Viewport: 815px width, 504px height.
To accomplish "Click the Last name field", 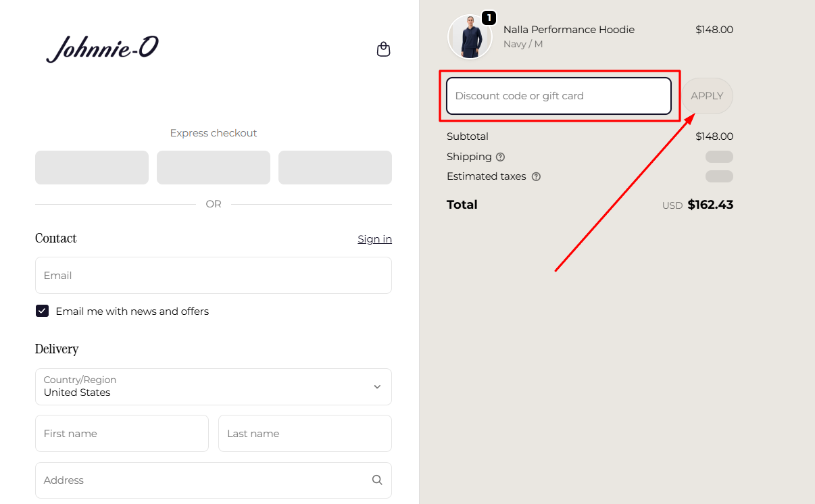I will (x=305, y=433).
